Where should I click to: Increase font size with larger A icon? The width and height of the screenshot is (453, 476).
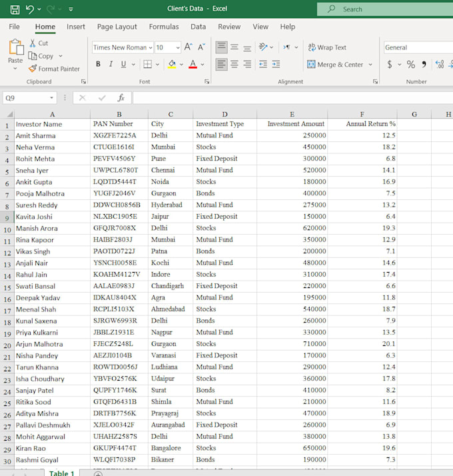pos(188,47)
